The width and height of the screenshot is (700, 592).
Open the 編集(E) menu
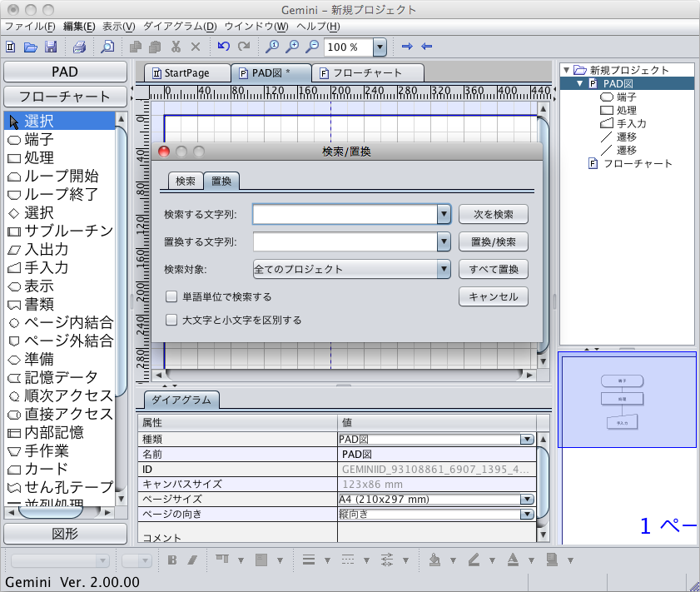point(79,27)
